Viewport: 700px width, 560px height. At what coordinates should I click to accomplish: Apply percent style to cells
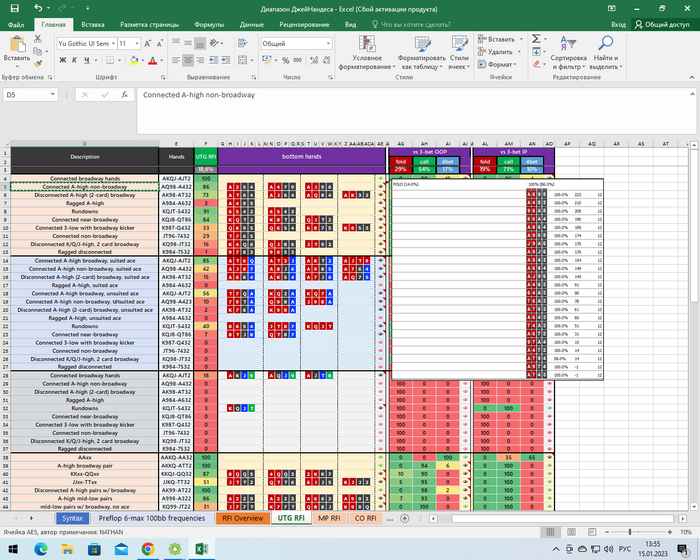(286, 60)
